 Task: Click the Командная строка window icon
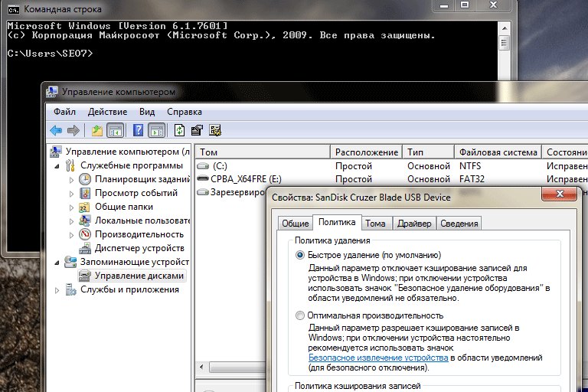pyautogui.click(x=13, y=9)
